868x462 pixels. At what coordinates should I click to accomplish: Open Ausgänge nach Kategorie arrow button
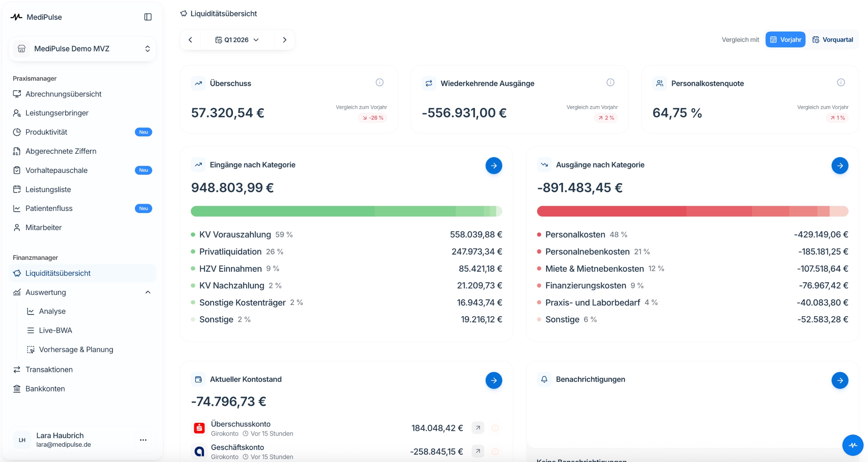click(x=840, y=166)
